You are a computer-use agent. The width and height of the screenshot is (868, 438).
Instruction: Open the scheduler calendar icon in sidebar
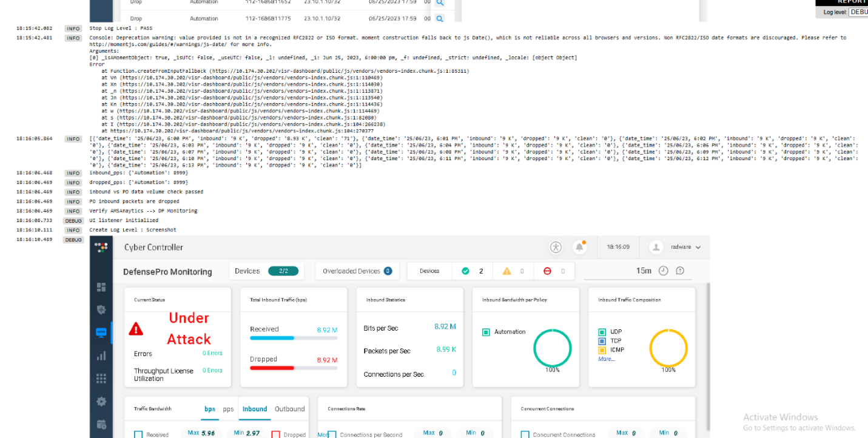click(x=101, y=424)
